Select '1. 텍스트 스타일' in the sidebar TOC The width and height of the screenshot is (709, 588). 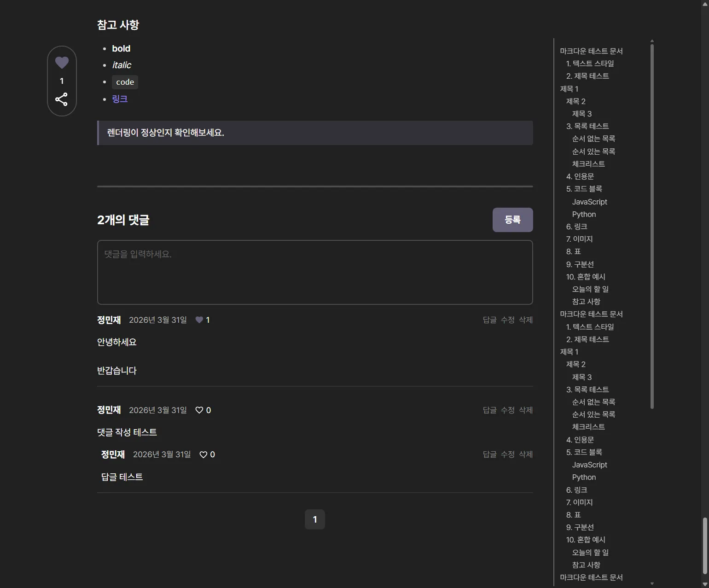point(591,63)
